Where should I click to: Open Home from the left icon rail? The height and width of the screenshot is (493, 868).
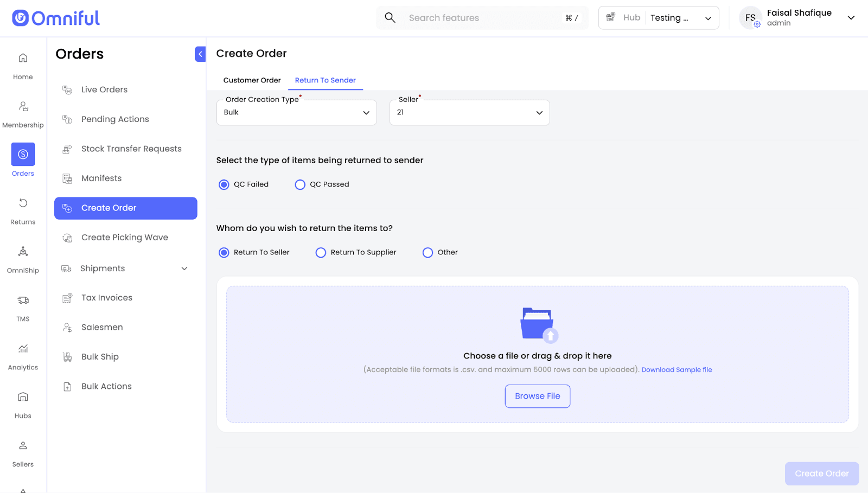coord(23,58)
